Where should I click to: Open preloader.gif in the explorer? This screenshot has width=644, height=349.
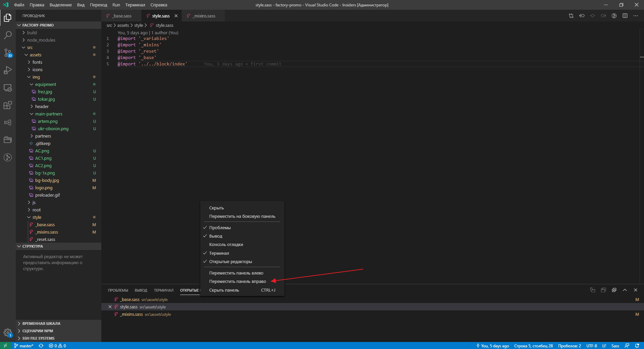coord(58,195)
